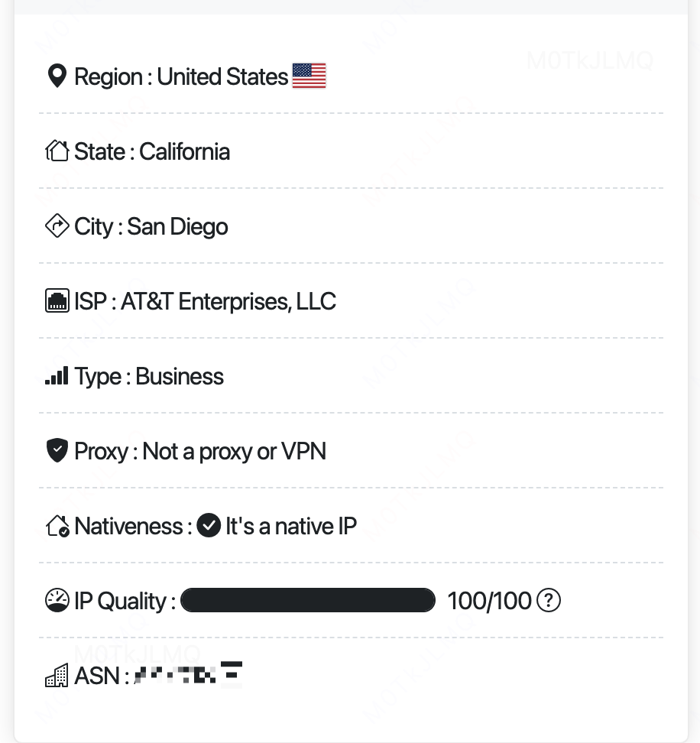The width and height of the screenshot is (700, 743).
Task: Click the blurred ASN value
Action: click(189, 673)
